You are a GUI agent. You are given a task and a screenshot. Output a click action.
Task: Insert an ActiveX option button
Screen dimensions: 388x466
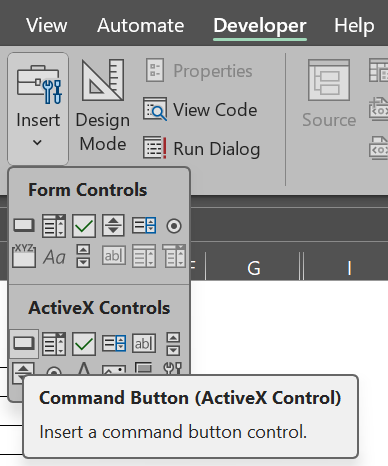pos(54,371)
